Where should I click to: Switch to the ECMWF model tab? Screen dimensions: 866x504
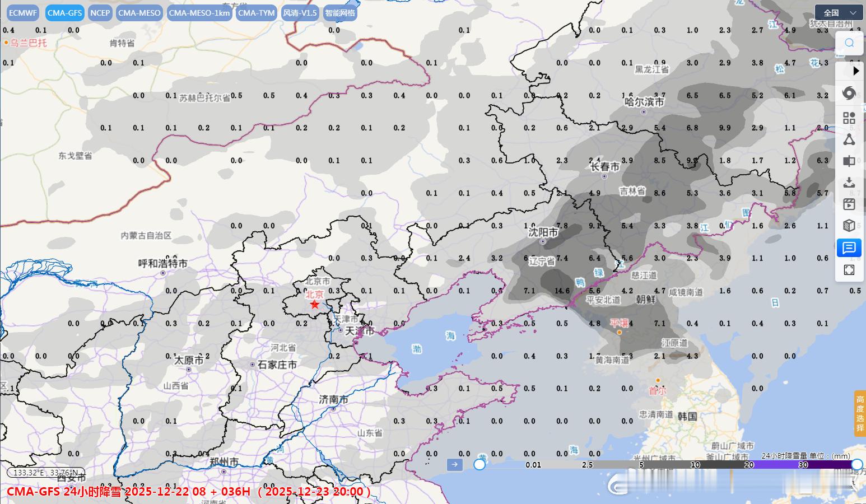[x=22, y=12]
